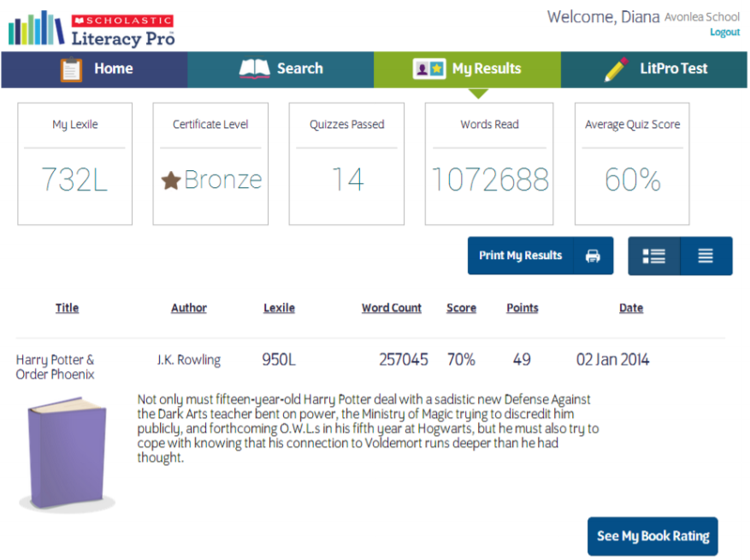This screenshot has height=560, width=750.
Task: Click the purple book cover thumbnail
Action: (67, 453)
